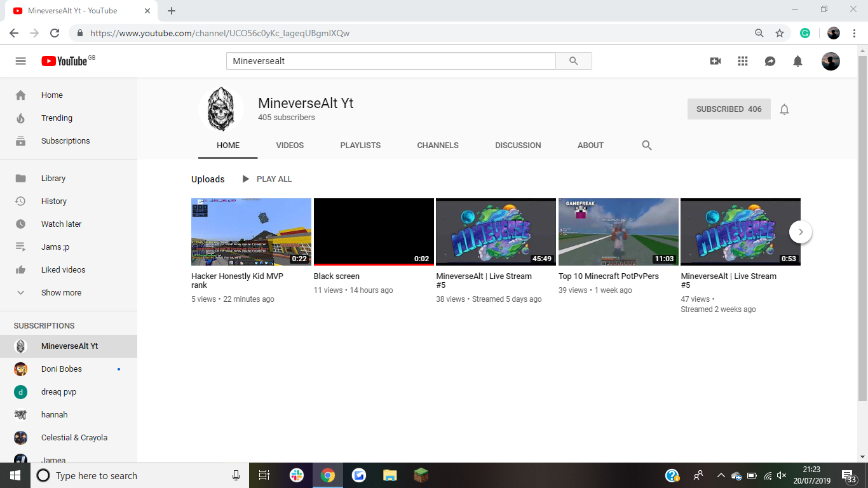Go to Home in sidebar
Image resolution: width=868 pixels, height=488 pixels.
coord(69,95)
